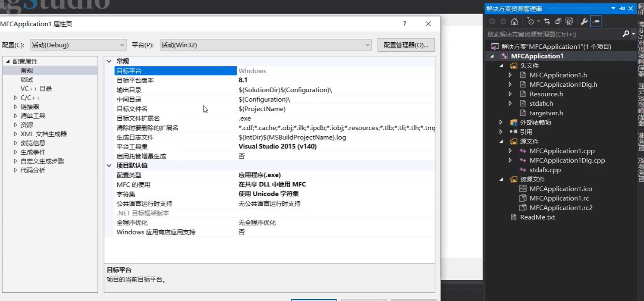Screen dimensions: 644x301
Task: Click the 配置管理器(O) button
Action: tap(406, 44)
